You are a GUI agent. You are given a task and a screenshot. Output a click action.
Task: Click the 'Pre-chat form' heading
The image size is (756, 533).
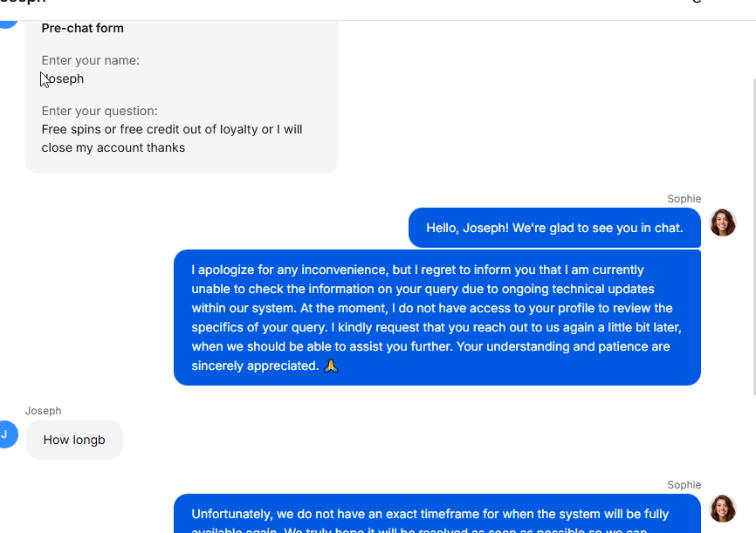point(82,28)
